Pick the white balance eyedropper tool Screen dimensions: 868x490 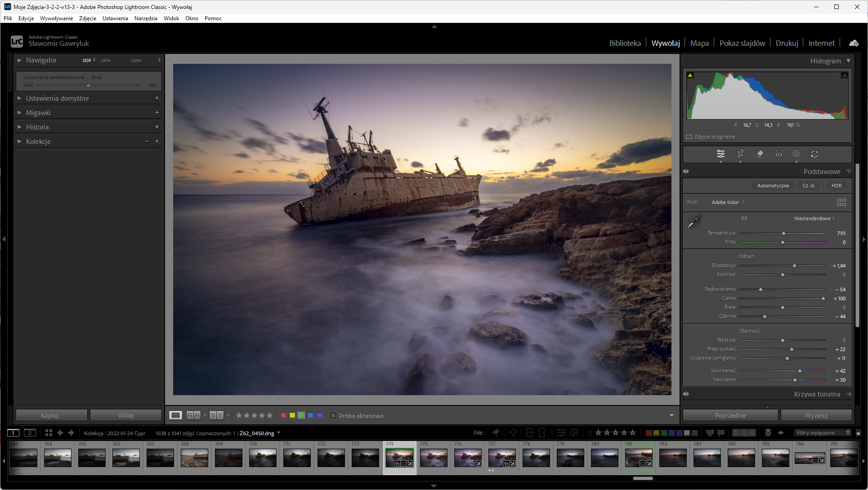694,221
